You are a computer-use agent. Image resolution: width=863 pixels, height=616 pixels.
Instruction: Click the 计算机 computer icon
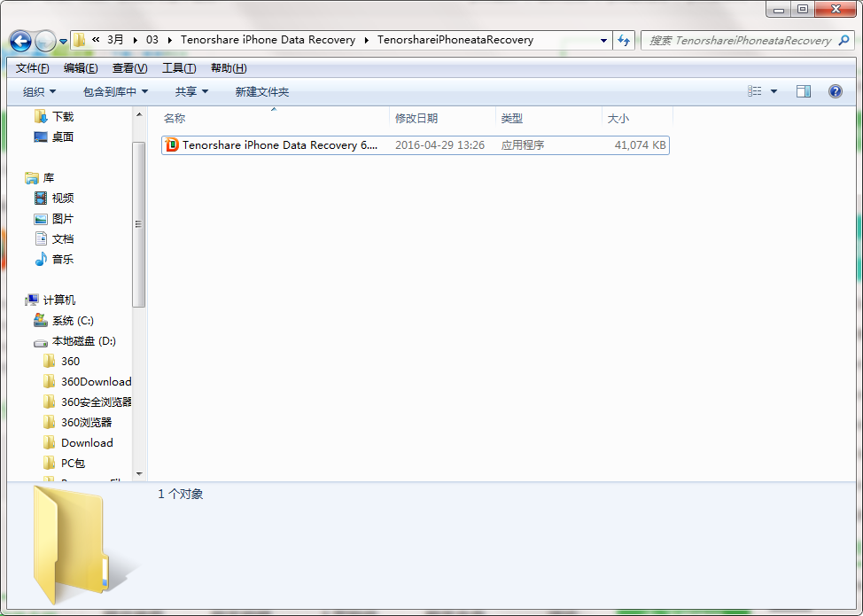(32, 300)
